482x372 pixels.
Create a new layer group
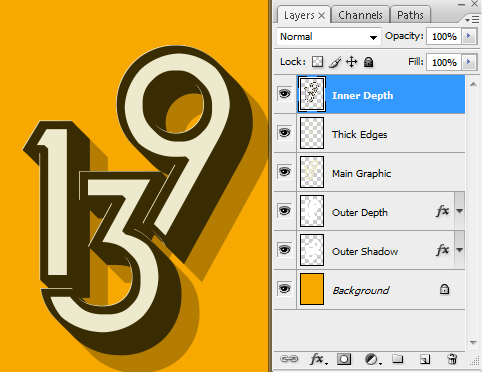pyautogui.click(x=397, y=359)
